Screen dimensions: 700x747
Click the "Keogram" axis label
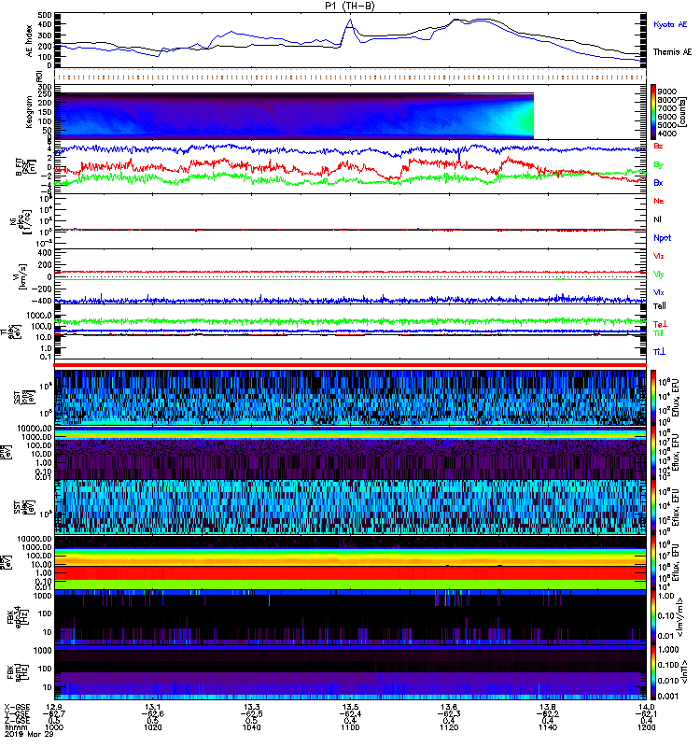tap(29, 111)
